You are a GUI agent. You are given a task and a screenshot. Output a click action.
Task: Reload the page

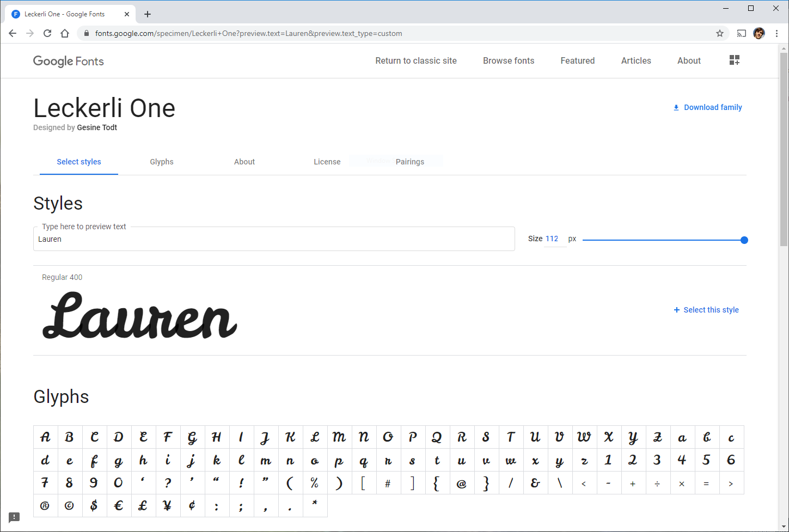[47, 33]
